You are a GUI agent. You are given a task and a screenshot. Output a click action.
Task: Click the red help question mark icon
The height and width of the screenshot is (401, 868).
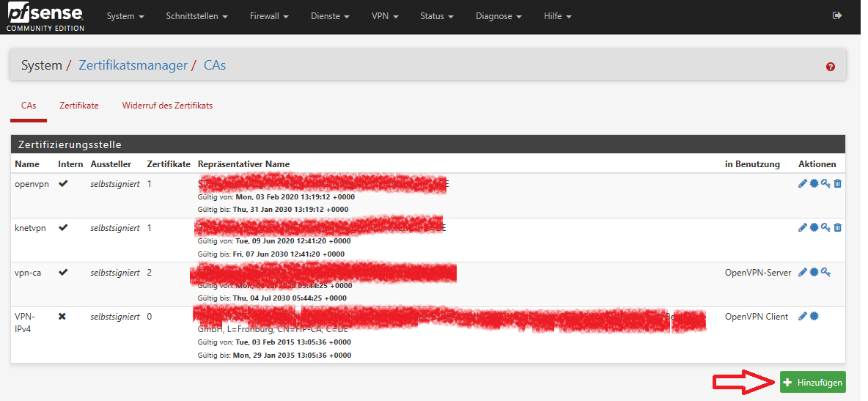[831, 67]
